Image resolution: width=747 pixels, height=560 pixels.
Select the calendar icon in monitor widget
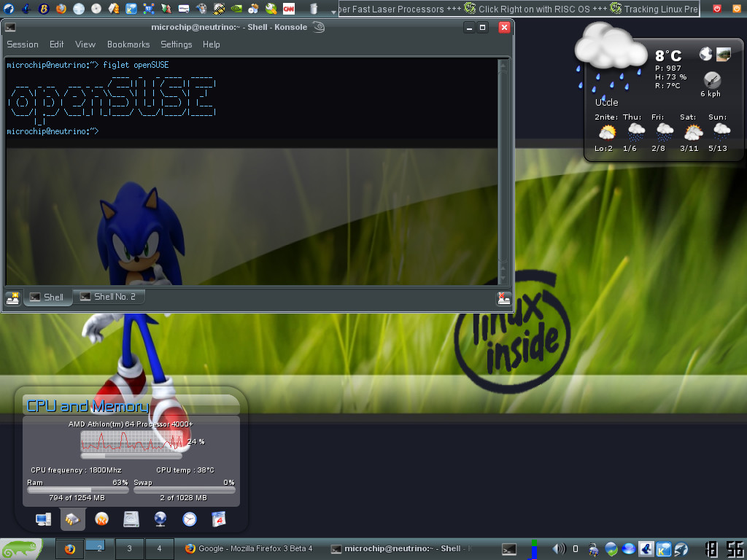219,519
